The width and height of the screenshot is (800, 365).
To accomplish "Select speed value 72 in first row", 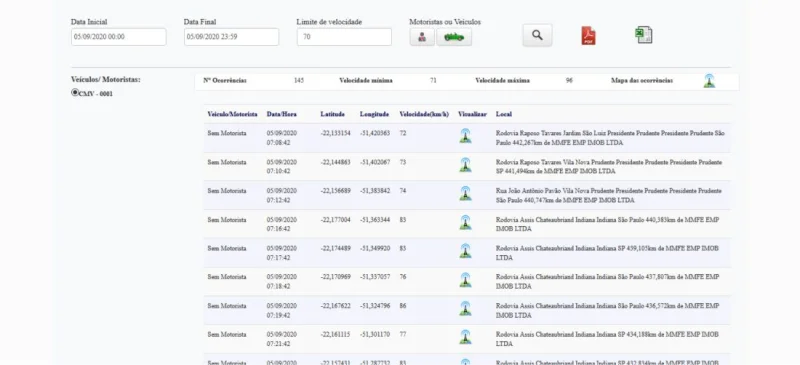I will pos(403,133).
